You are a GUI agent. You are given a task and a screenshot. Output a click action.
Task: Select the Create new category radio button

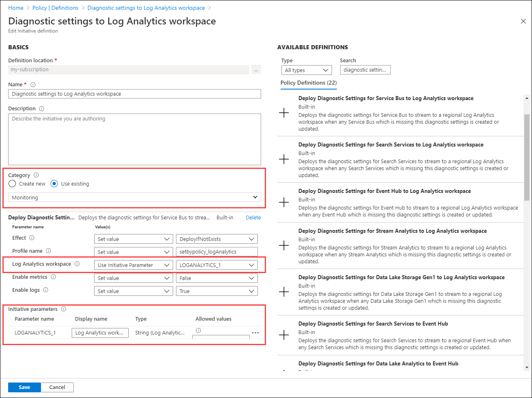click(x=12, y=183)
